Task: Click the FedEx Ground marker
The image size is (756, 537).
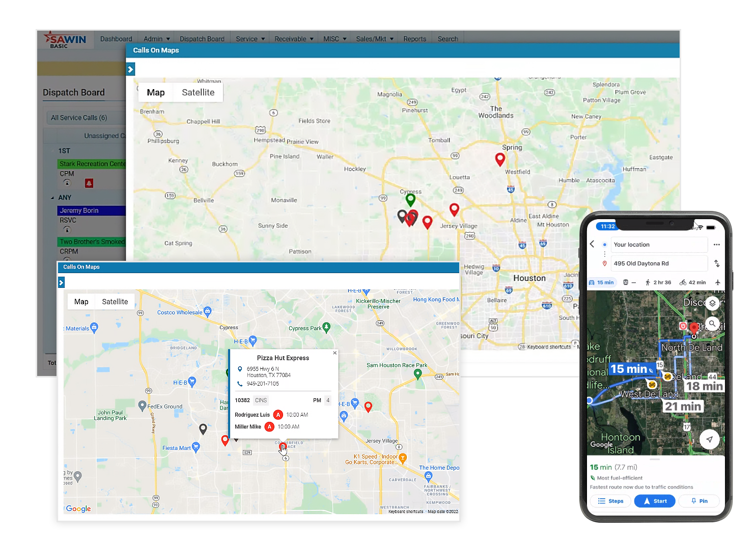Action: (x=143, y=406)
